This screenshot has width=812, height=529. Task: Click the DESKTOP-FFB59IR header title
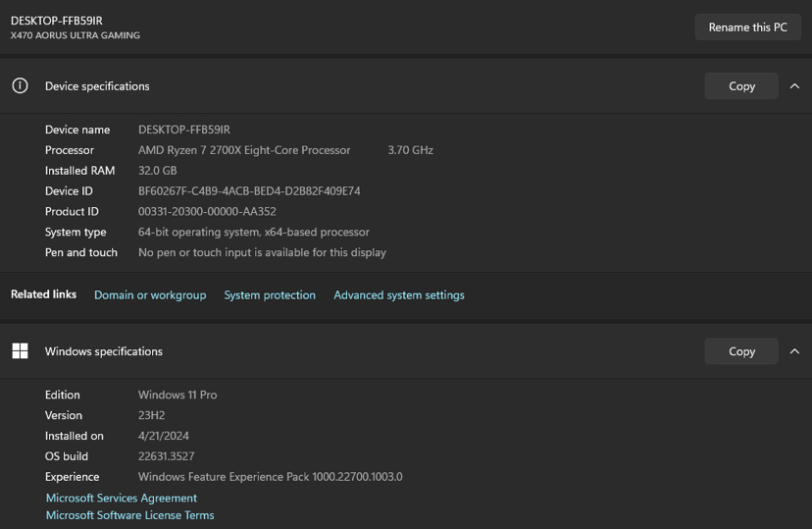tap(57, 21)
